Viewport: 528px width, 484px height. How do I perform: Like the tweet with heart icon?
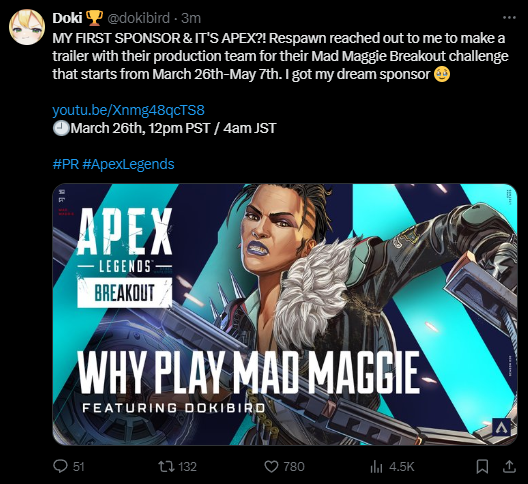(271, 467)
